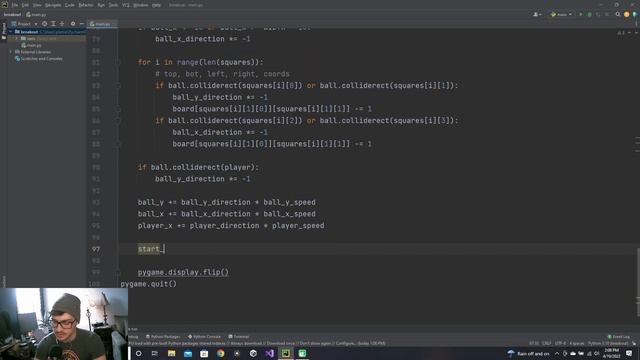Click the main.py breadcrumb in navigation bar
Screen dimensions: 640x360
point(36,14)
